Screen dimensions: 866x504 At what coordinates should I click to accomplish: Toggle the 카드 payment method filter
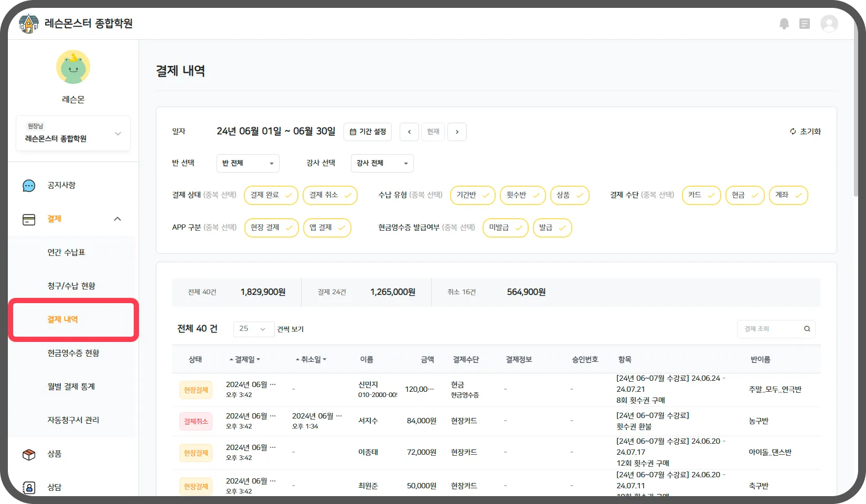click(x=701, y=195)
